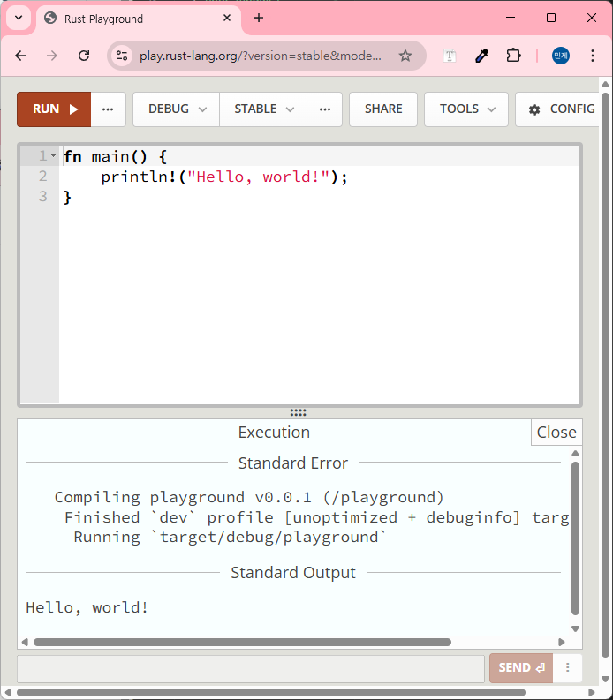Click output scrollbar down arrow
This screenshot has width=613, height=700.
coord(576,628)
